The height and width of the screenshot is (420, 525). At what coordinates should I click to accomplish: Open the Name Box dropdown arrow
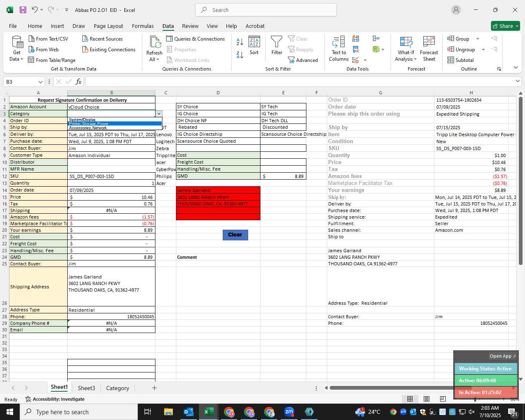(40, 82)
